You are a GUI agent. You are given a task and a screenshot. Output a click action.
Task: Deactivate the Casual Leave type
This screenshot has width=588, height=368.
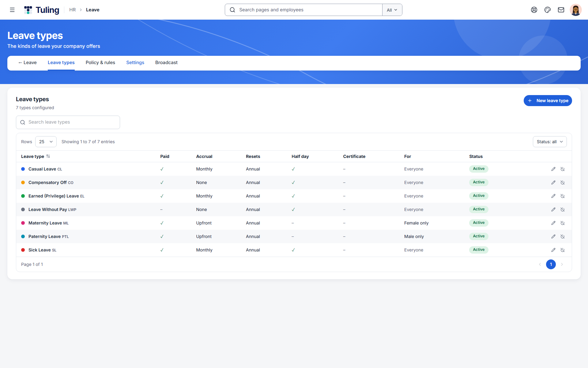(563, 169)
